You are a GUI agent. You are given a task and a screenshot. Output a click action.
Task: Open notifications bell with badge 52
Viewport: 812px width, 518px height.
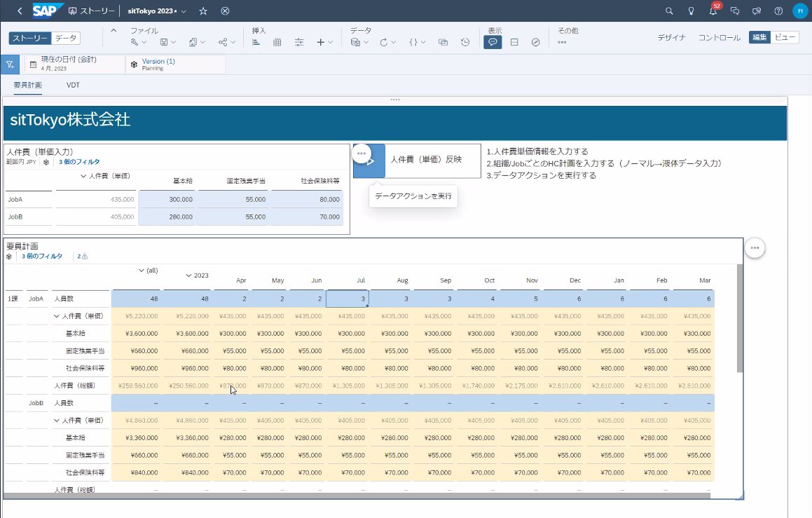pyautogui.click(x=714, y=11)
